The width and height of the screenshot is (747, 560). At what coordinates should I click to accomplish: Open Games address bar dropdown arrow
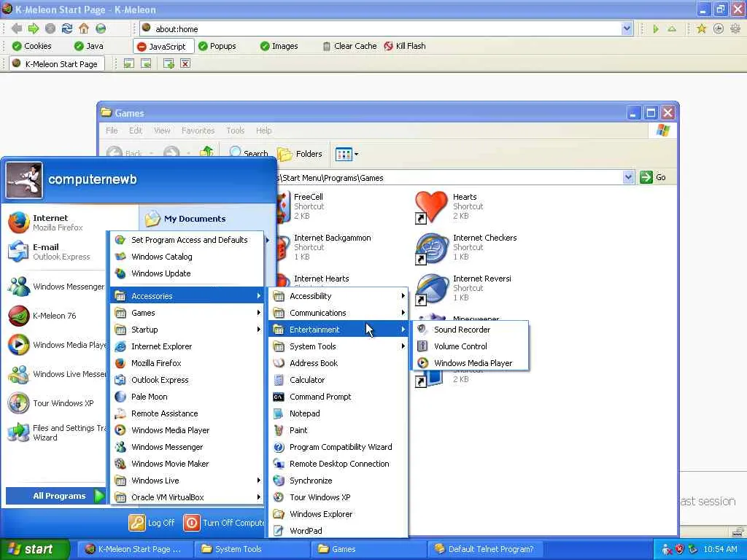tap(628, 177)
